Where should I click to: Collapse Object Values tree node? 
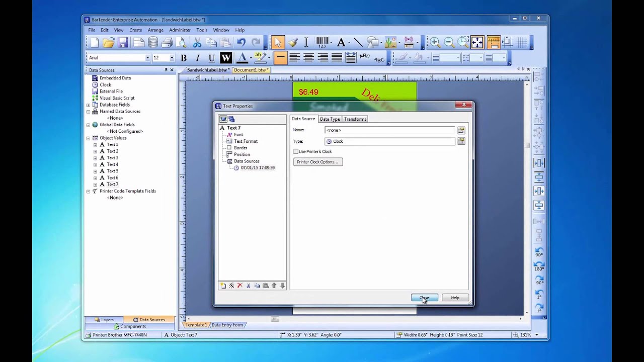pos(89,138)
